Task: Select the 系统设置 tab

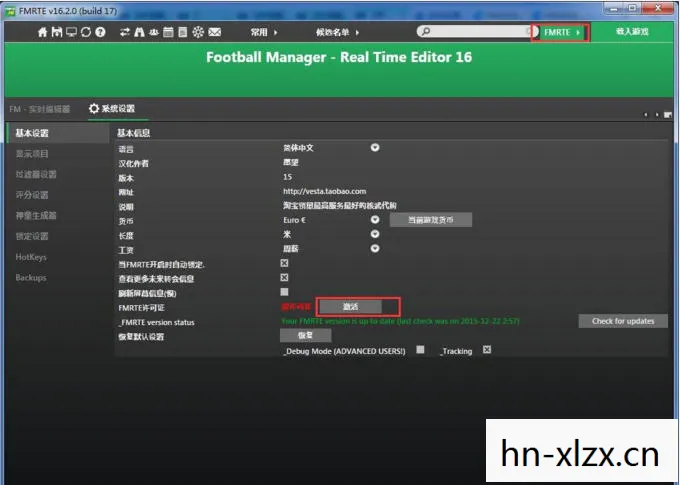Action: pos(118,108)
